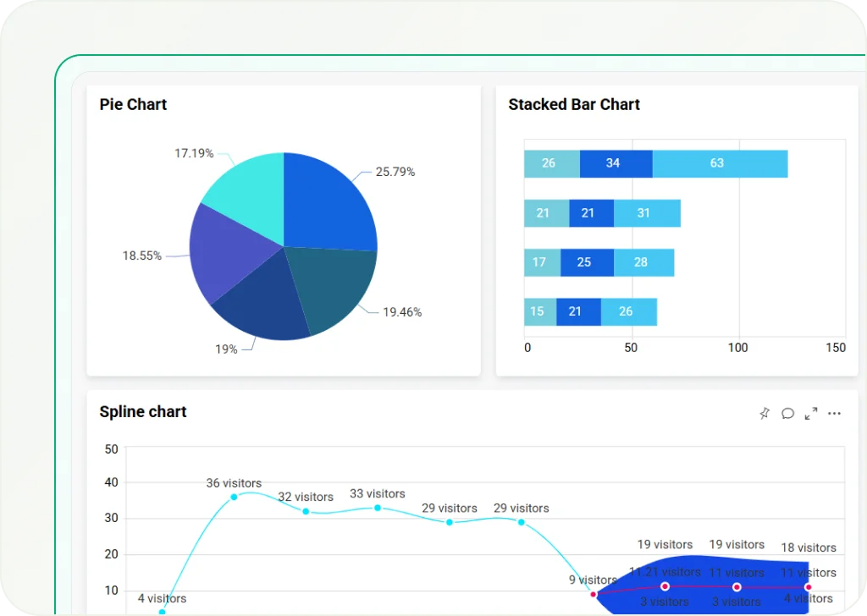This screenshot has height=616, width=867.
Task: Select the bar segment labeled 15
Action: [539, 312]
